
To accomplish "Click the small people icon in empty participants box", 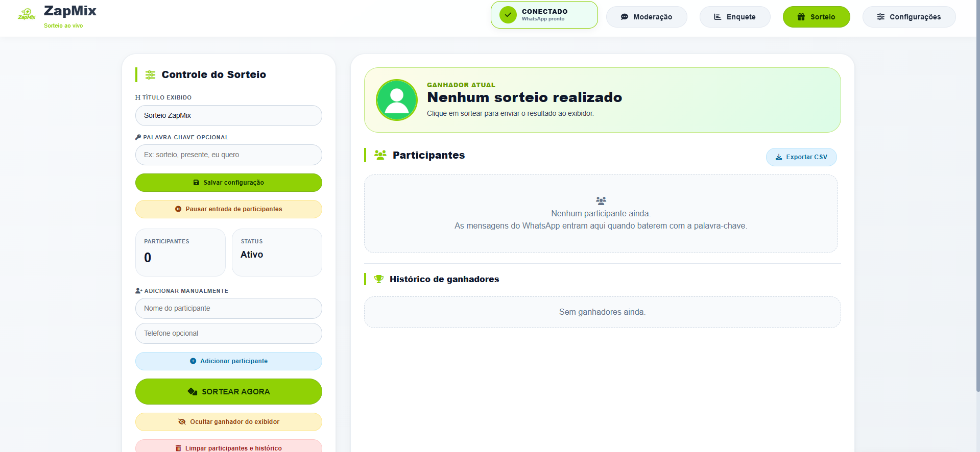I will 601,200.
